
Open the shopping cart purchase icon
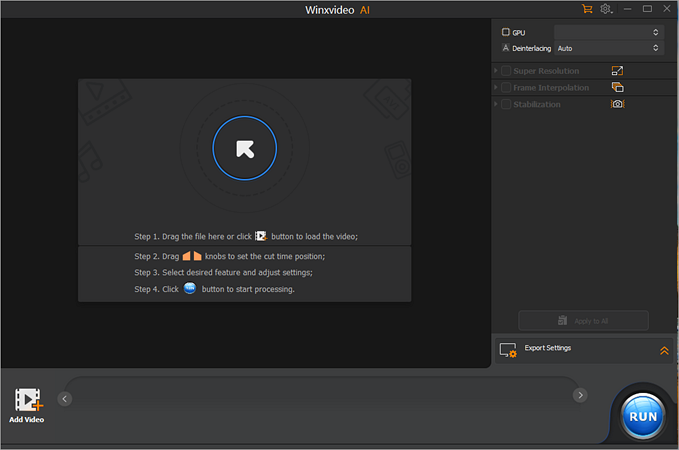click(587, 9)
